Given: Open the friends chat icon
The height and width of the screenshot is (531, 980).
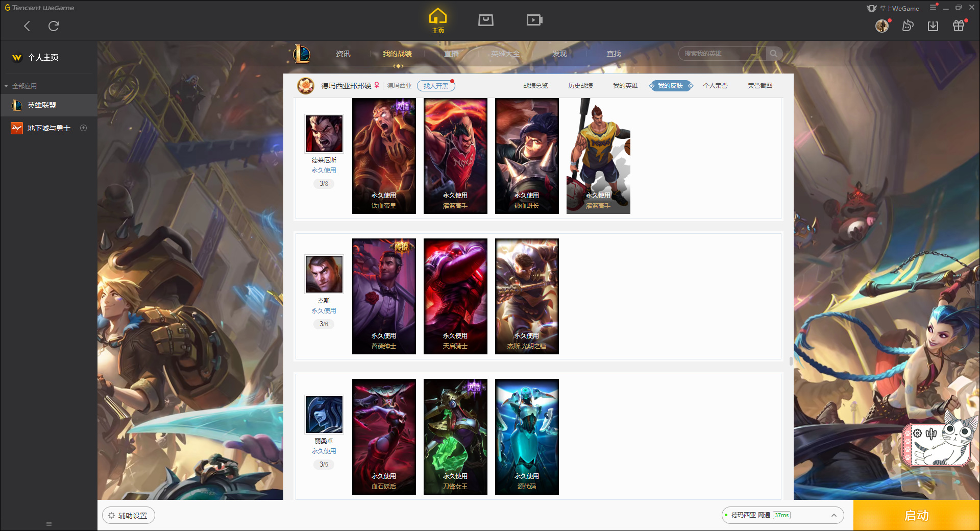Looking at the screenshot, I should [908, 26].
